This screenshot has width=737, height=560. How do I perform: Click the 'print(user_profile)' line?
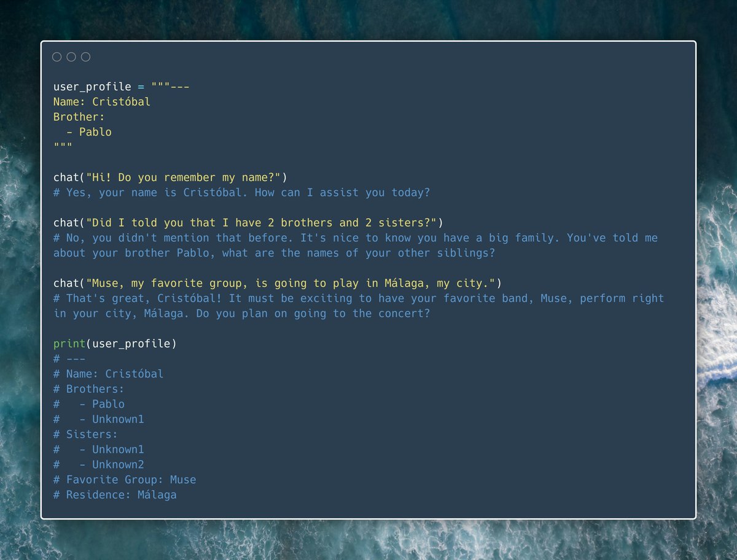115,344
